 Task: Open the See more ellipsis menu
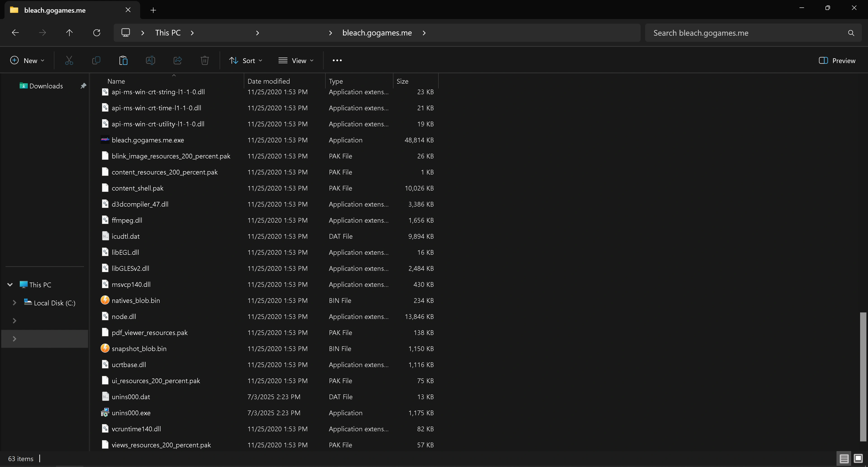337,61
